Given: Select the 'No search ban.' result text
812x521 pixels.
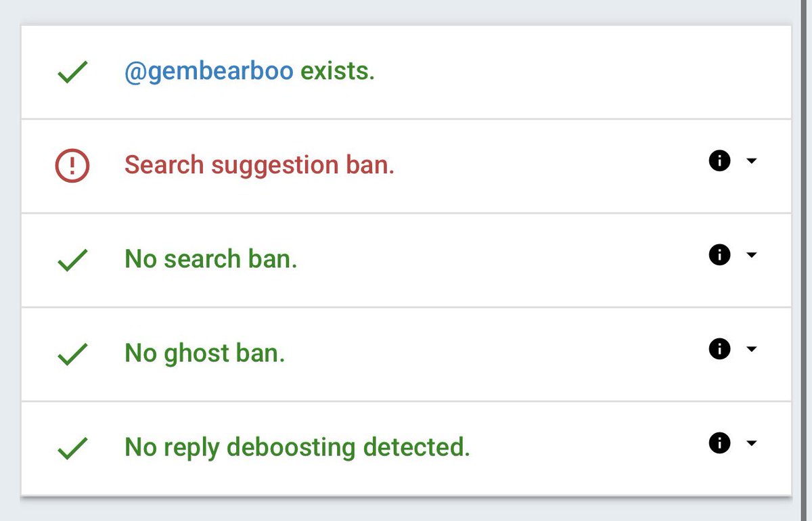Looking at the screenshot, I should pyautogui.click(x=211, y=259).
